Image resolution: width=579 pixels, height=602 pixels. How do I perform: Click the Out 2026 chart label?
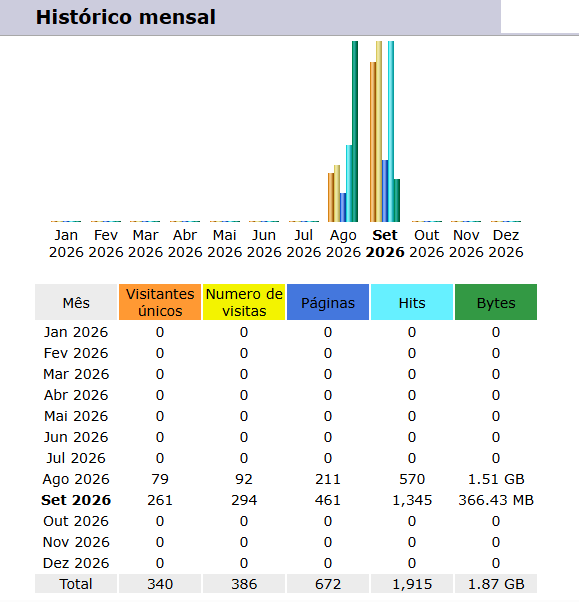(426, 243)
